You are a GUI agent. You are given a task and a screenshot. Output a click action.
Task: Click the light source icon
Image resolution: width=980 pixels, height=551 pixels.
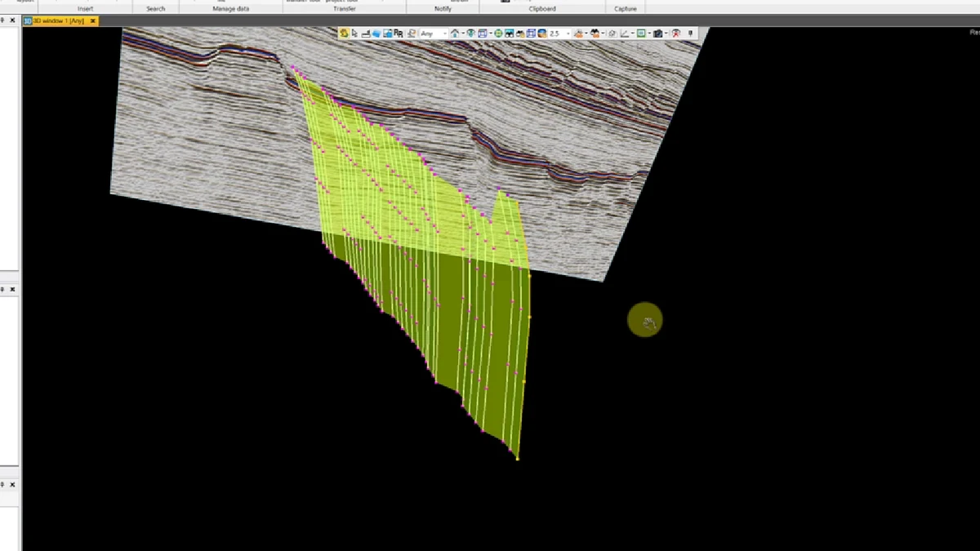point(578,33)
